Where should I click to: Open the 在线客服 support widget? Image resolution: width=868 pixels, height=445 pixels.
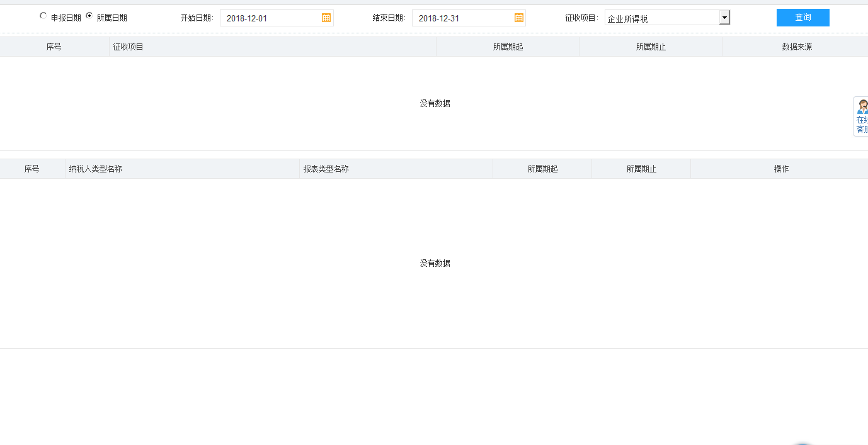[861, 116]
